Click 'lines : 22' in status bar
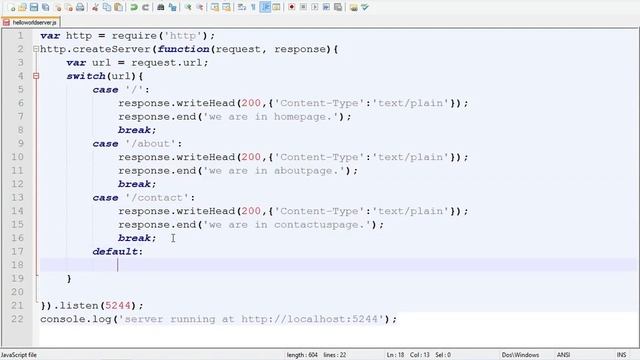Image resolution: width=640 pixels, height=360 pixels. click(335, 355)
